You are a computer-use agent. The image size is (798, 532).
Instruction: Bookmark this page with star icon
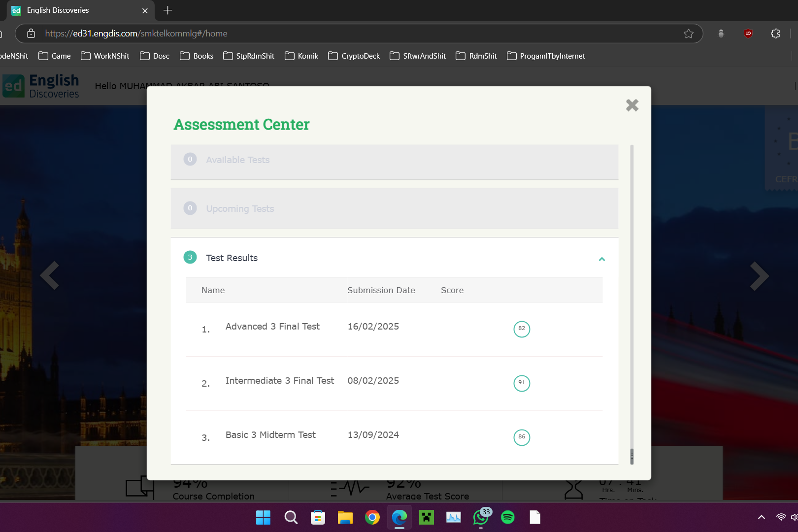pyautogui.click(x=689, y=33)
